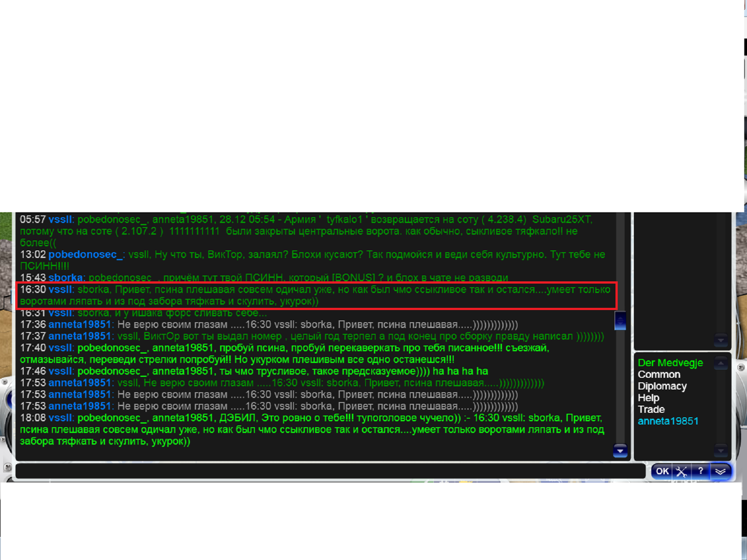Image resolution: width=747 pixels, height=560 pixels.
Task: Select the Trade chat channel
Action: pos(651,410)
